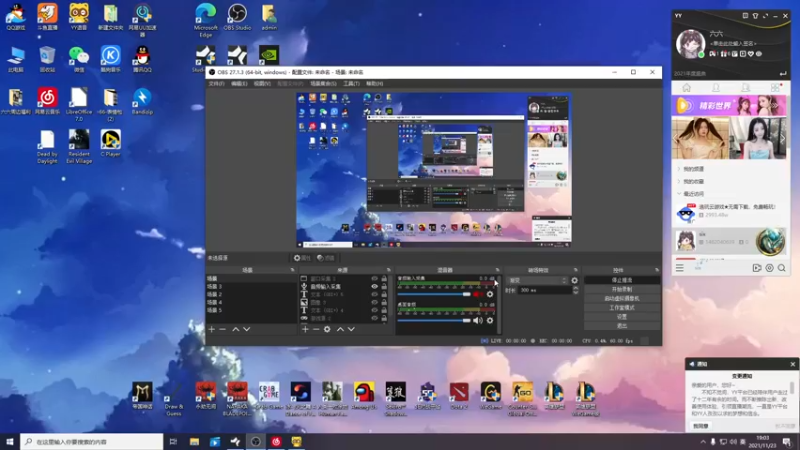800x450 pixels.
Task: Enable Studio Mode from the Controls panel
Action: 621,308
